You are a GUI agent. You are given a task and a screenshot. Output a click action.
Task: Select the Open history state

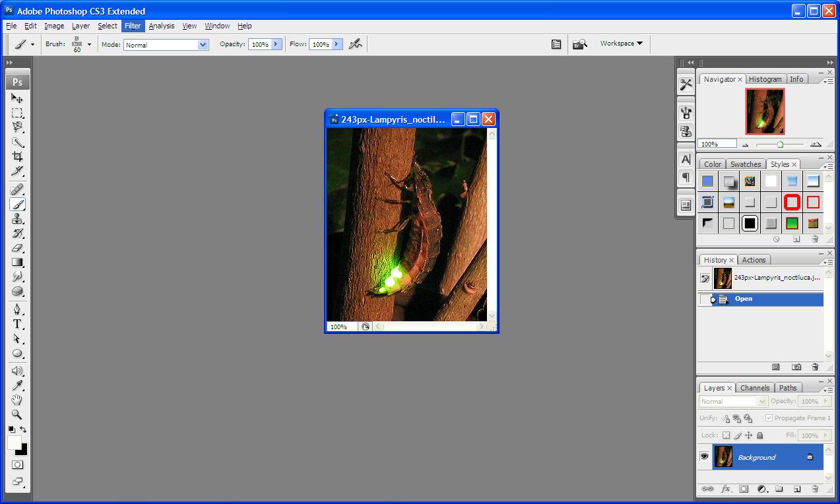(x=744, y=299)
